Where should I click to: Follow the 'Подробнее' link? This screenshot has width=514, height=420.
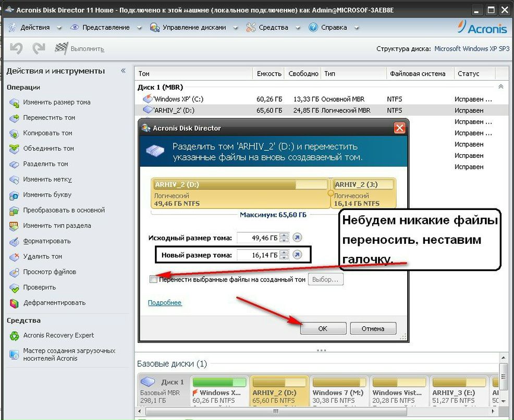[165, 303]
